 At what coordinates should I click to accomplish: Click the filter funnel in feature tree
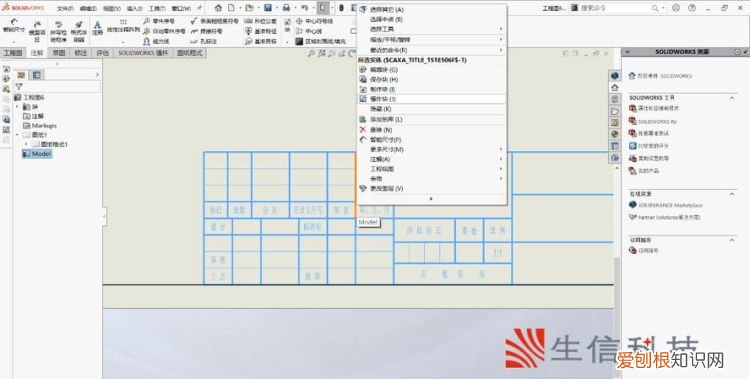coord(19,87)
